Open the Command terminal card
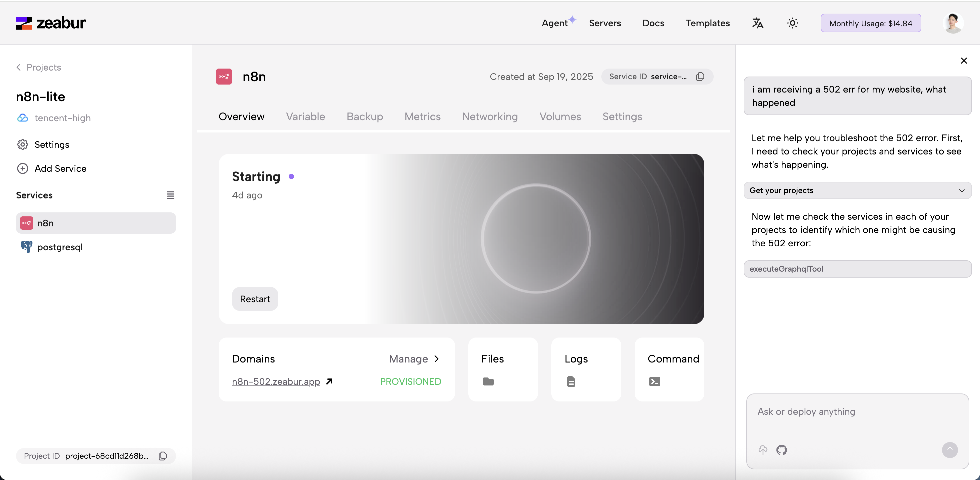The image size is (980, 480). pos(669,369)
